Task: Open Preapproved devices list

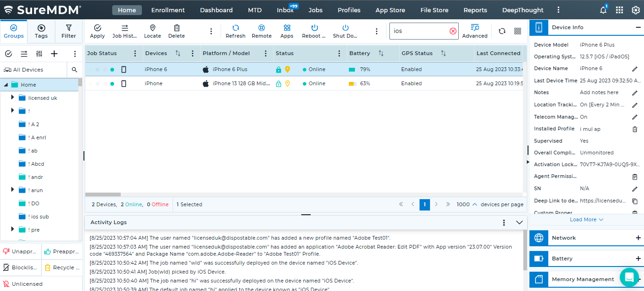Action: click(62, 251)
